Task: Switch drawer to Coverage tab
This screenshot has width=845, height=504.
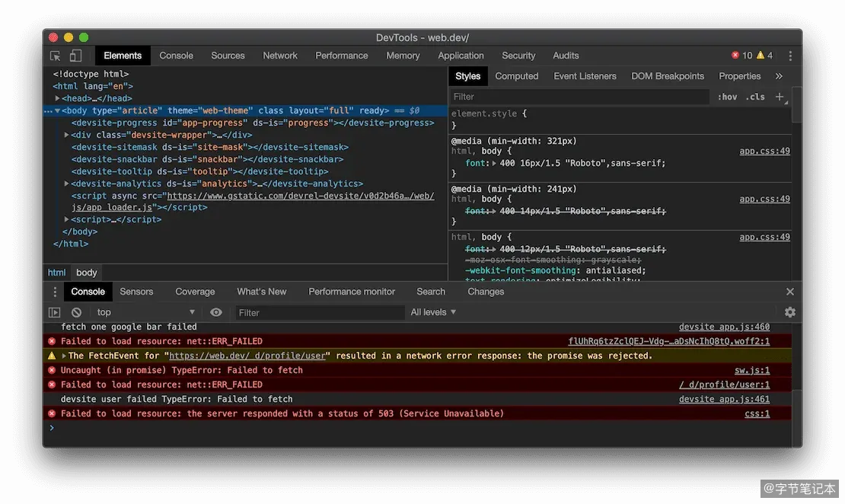Action: click(x=195, y=292)
